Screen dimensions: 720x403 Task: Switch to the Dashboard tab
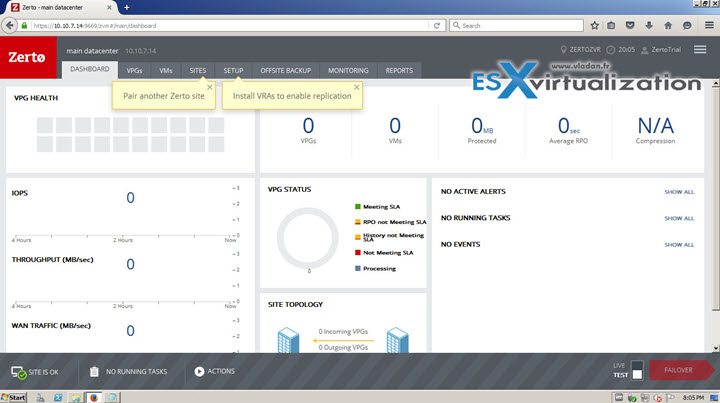click(x=90, y=69)
